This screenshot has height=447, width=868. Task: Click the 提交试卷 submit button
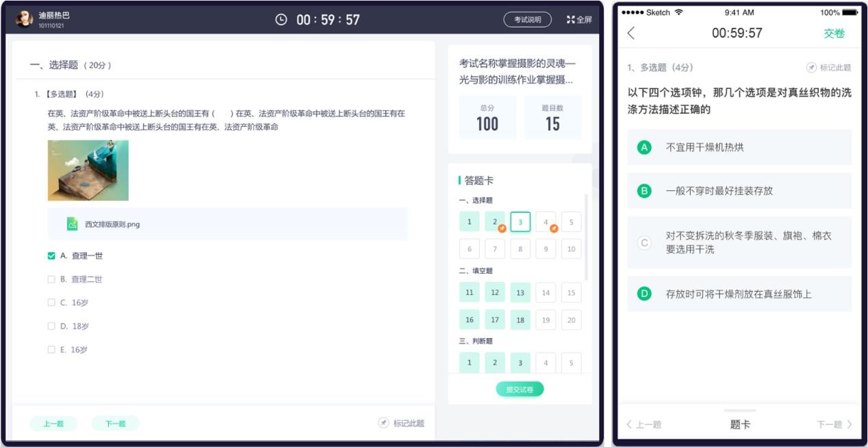click(x=520, y=389)
